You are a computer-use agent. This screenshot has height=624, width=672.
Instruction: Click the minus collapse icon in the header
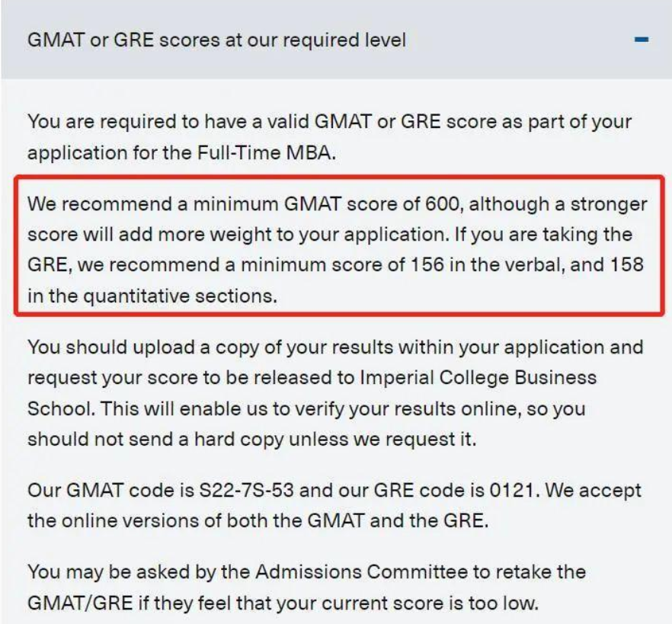[x=641, y=40]
